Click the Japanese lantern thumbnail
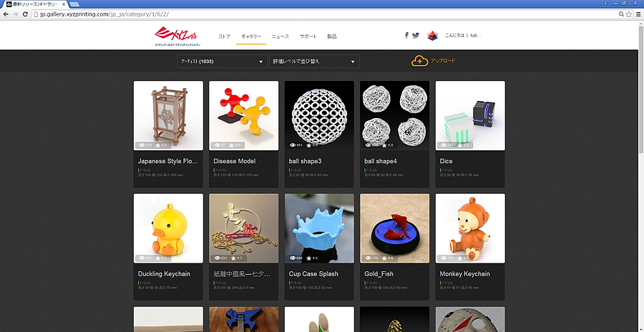 (x=168, y=115)
